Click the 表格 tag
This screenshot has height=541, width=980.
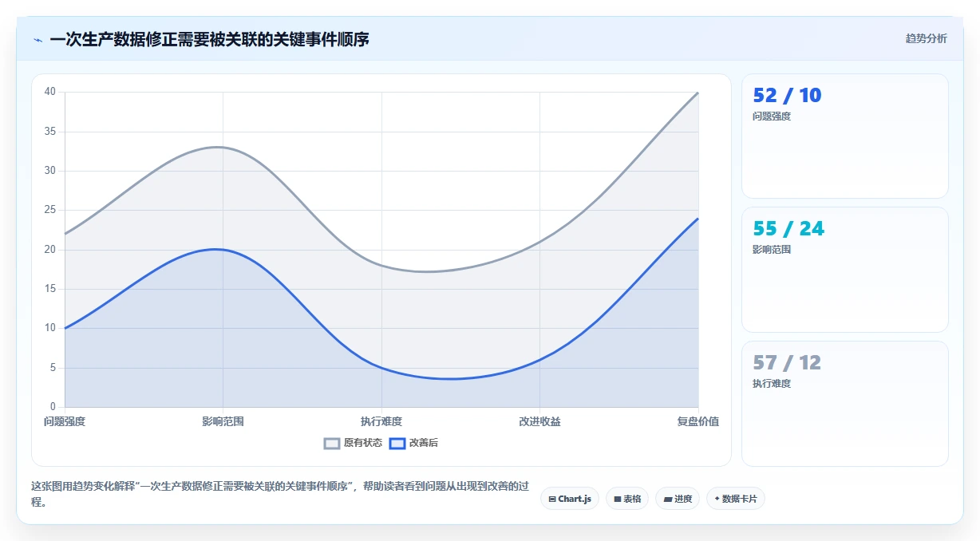[x=627, y=499]
